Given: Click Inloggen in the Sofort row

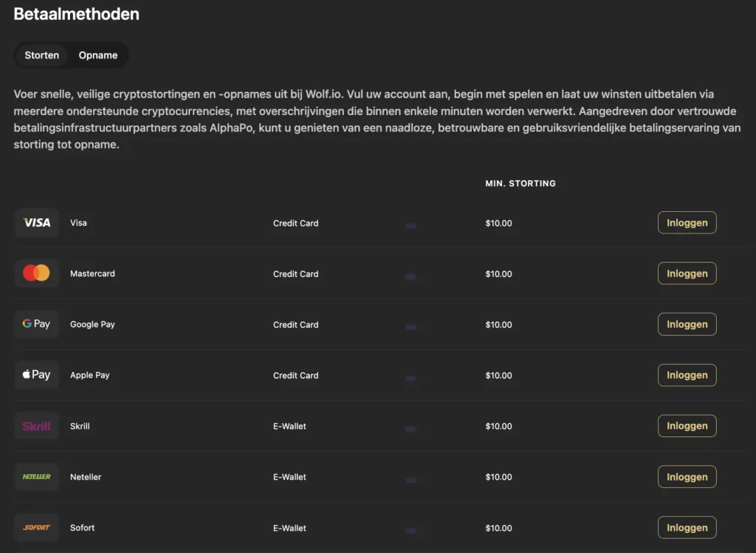Looking at the screenshot, I should click(x=687, y=528).
